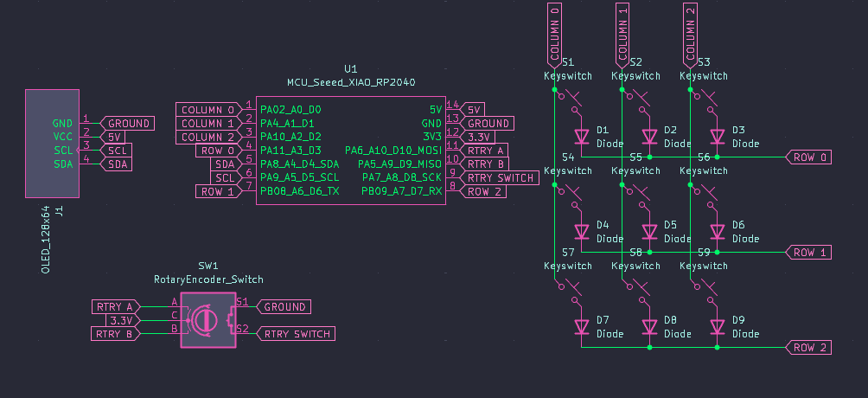Viewport: 868px width, 398px height.
Task: Select the PA9_A5_D5_SCL pin name
Action: (x=299, y=177)
